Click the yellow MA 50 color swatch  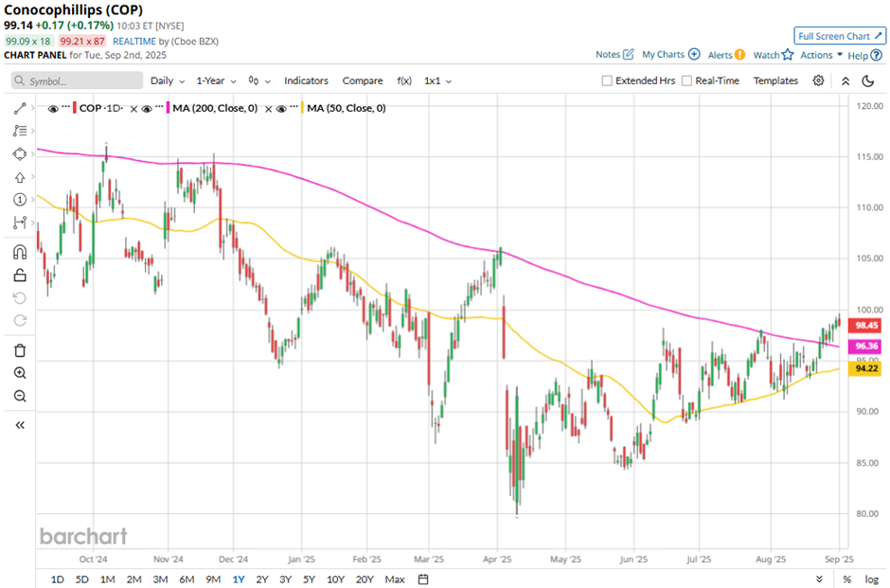(x=303, y=108)
